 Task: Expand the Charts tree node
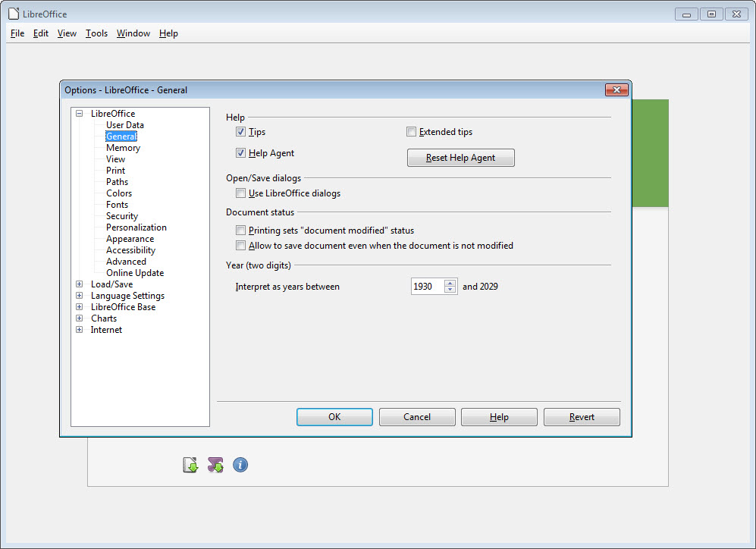[79, 318]
